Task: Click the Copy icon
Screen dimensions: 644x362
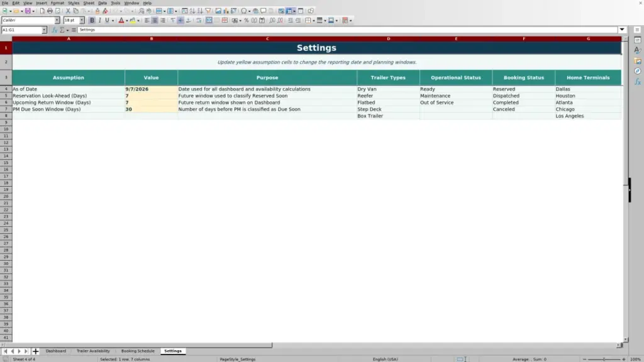Action: (75, 11)
